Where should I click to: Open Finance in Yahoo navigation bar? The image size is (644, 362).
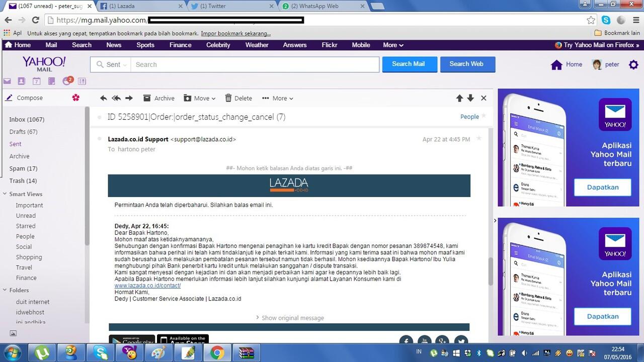(180, 45)
